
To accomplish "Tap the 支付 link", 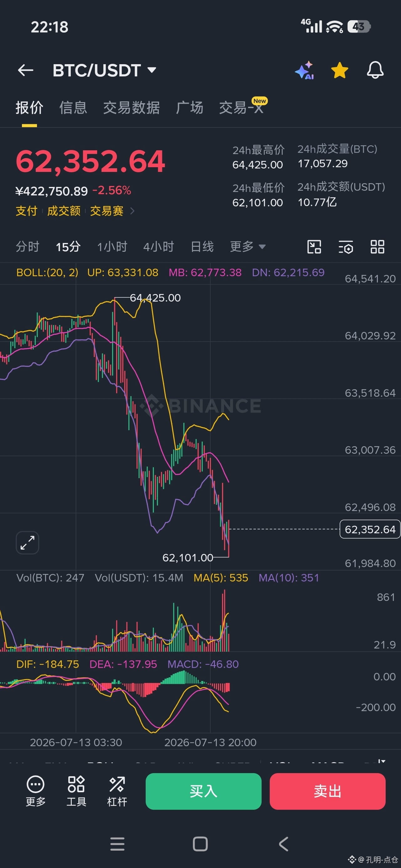I will pos(26,211).
